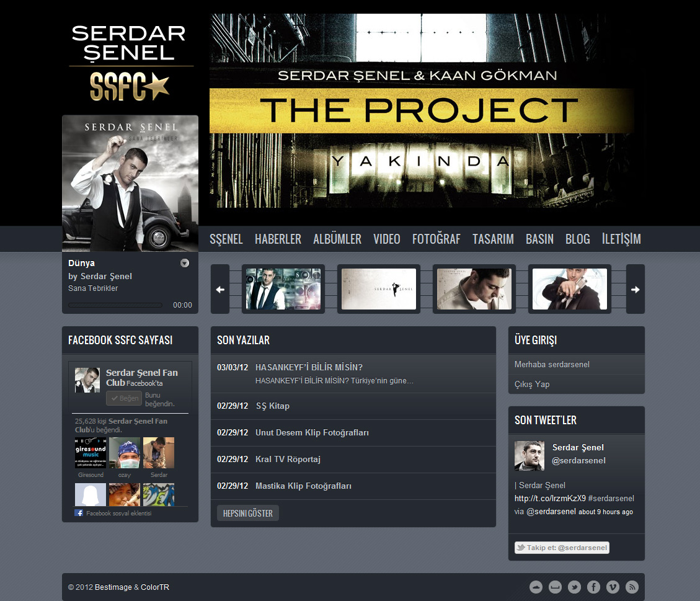Open the SoundCloud footer icon
Screen dimensions: 700x601
pos(536,587)
